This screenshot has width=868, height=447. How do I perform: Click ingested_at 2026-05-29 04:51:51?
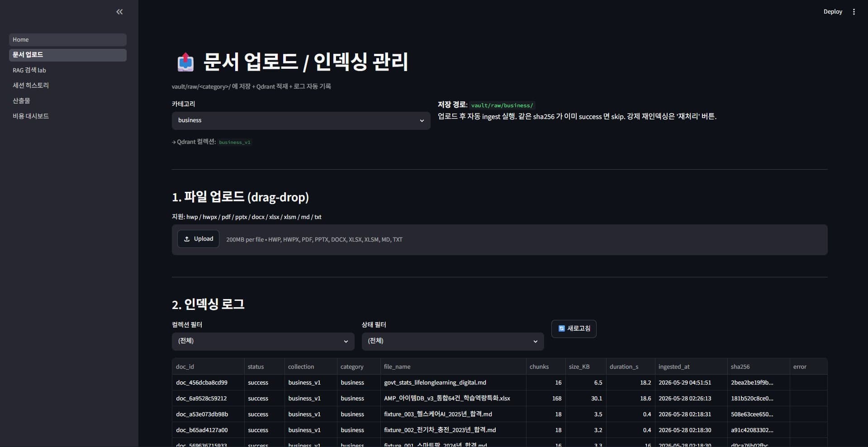pos(691,383)
